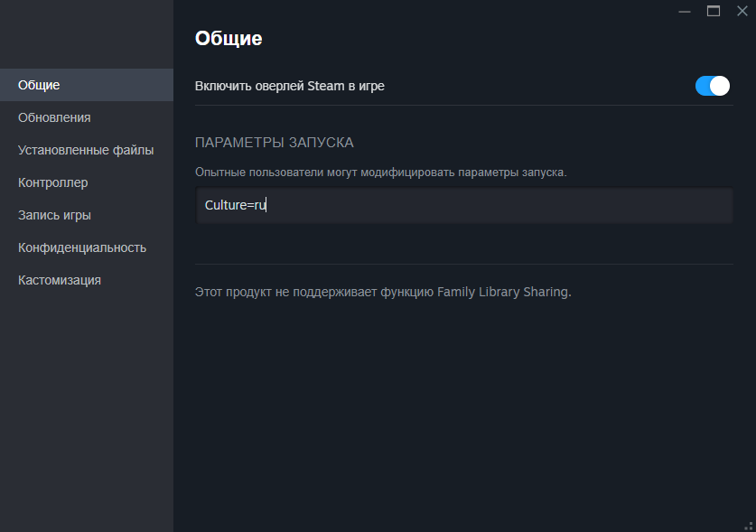The height and width of the screenshot is (532, 756).
Task: Click the resize grip in bottom-right corner
Action: [x=749, y=525]
